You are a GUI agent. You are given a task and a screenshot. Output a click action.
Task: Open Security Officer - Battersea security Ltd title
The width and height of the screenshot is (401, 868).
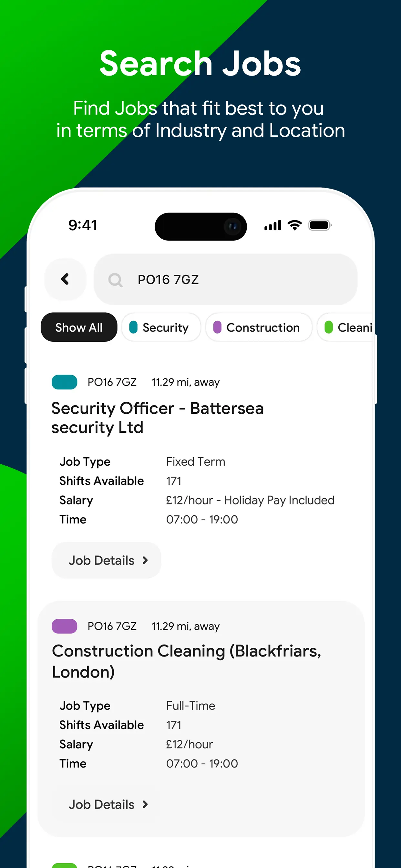click(x=157, y=418)
